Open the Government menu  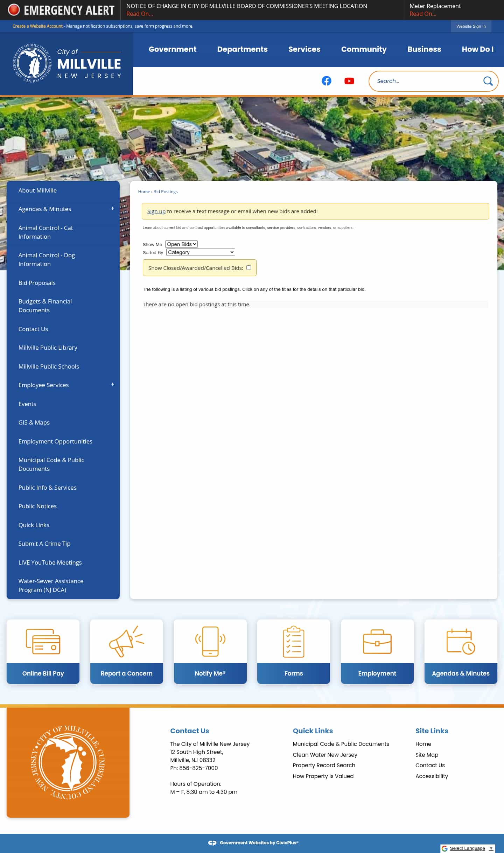click(172, 49)
